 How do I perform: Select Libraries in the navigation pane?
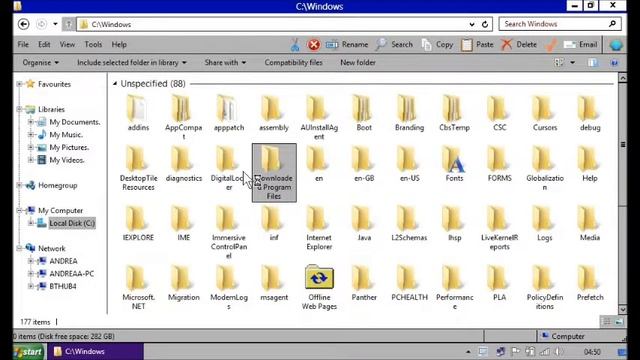[x=51, y=109]
